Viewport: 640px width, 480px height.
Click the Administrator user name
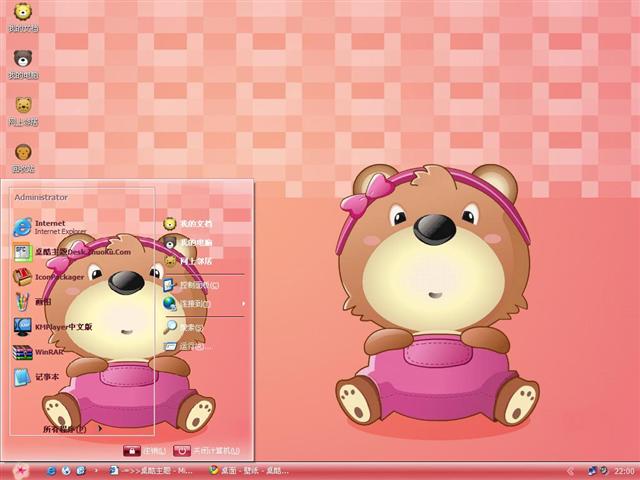(41, 197)
